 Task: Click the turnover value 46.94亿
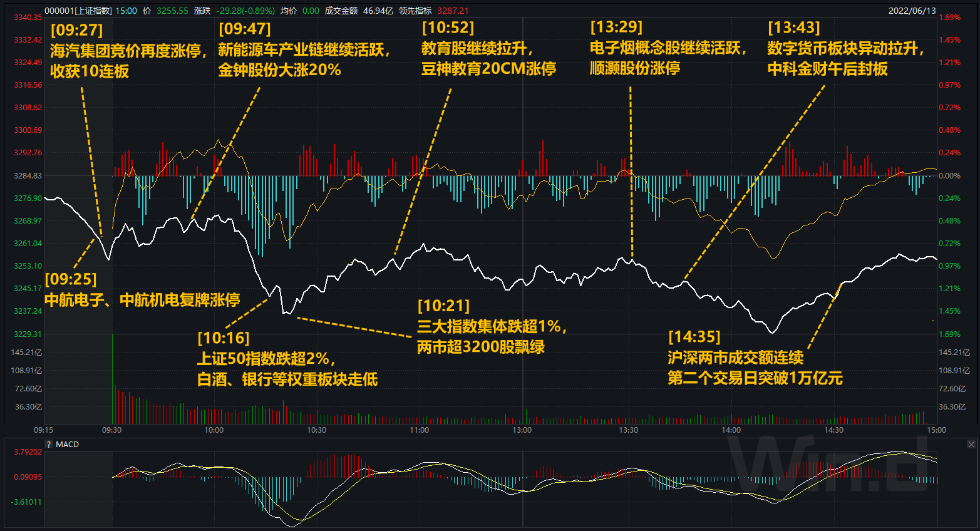(378, 11)
